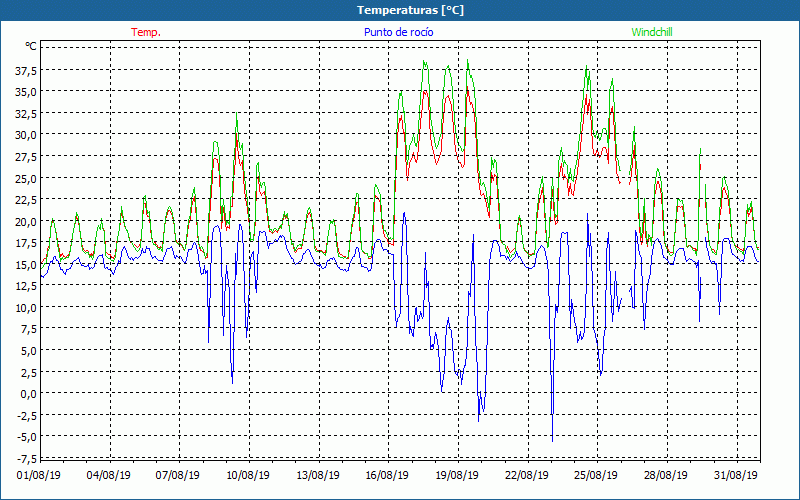The image size is (800, 500).
Task: Click the 0,0 y-axis value
Action: [29, 394]
